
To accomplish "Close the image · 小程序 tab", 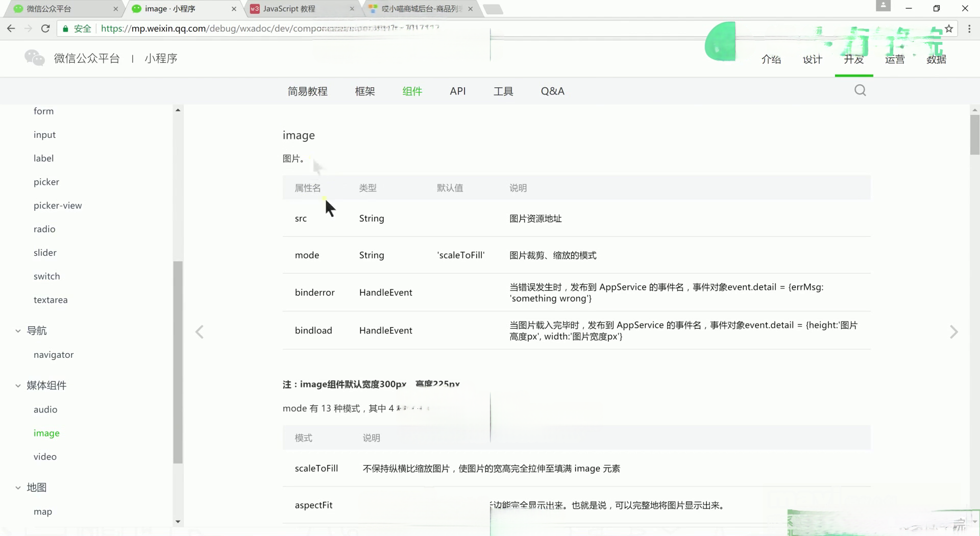I will tap(234, 9).
